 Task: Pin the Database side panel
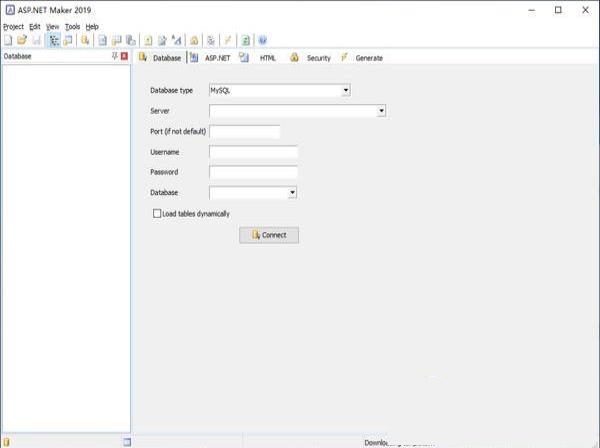pos(114,56)
